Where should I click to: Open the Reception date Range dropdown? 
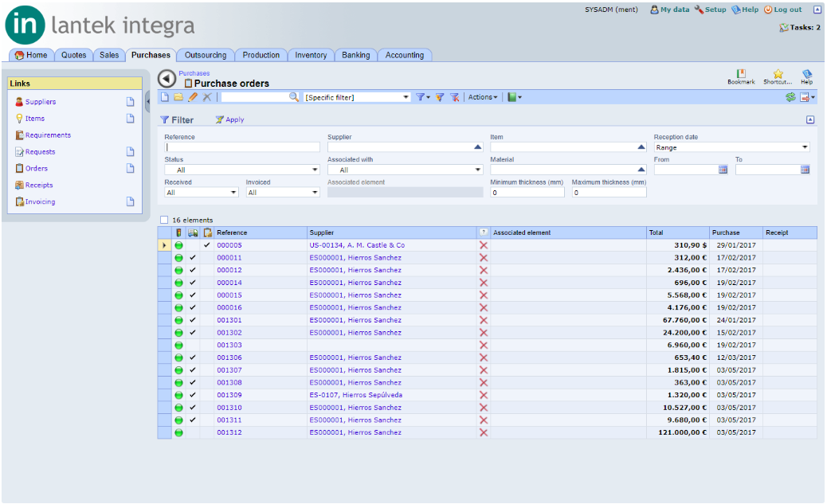tap(731, 147)
